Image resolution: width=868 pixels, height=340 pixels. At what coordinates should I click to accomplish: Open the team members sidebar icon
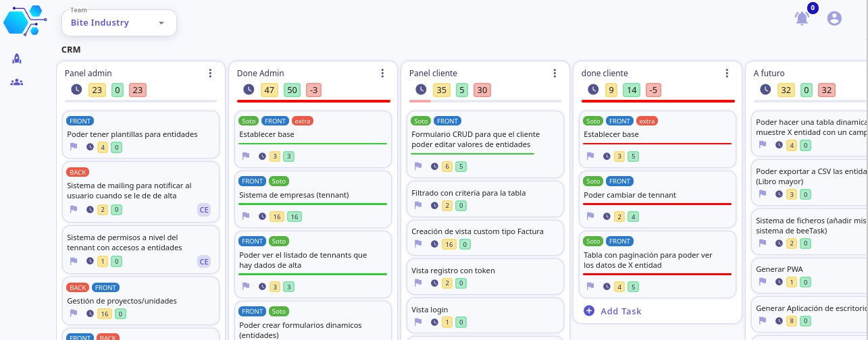click(x=17, y=82)
